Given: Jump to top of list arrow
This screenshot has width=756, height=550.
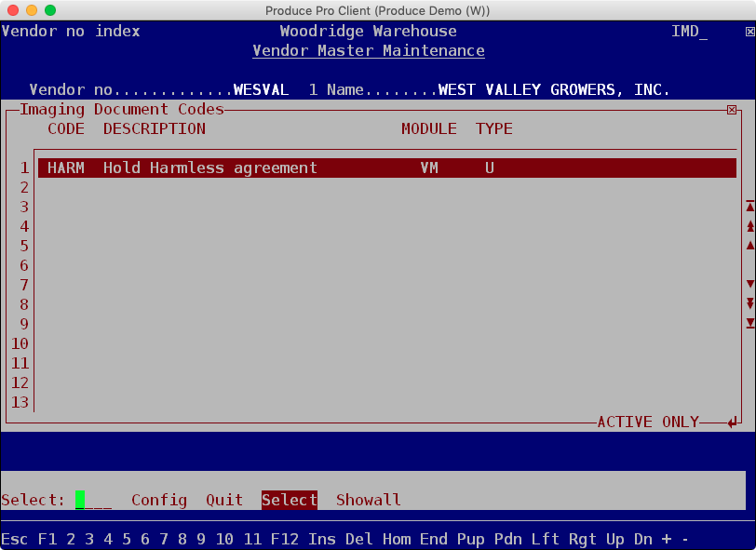Looking at the screenshot, I should click(750, 207).
